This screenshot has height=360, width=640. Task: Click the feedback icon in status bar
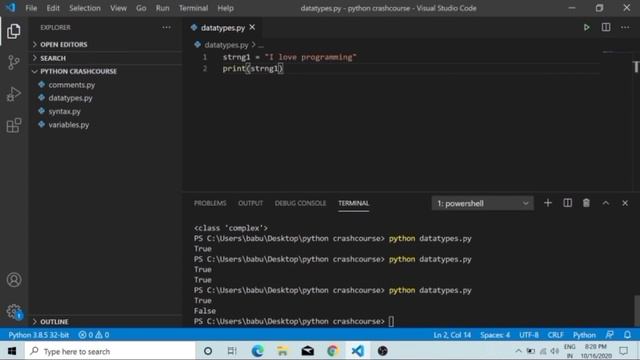609,335
